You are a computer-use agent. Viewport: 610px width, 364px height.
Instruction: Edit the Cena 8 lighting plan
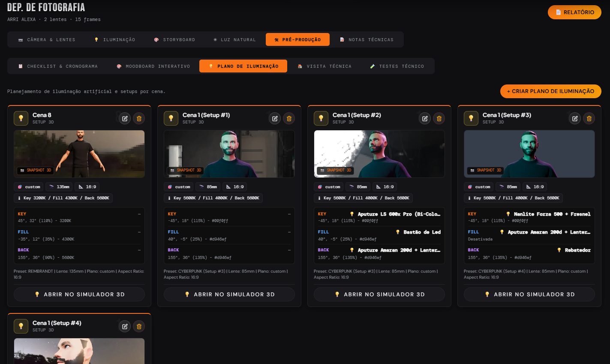[125, 118]
